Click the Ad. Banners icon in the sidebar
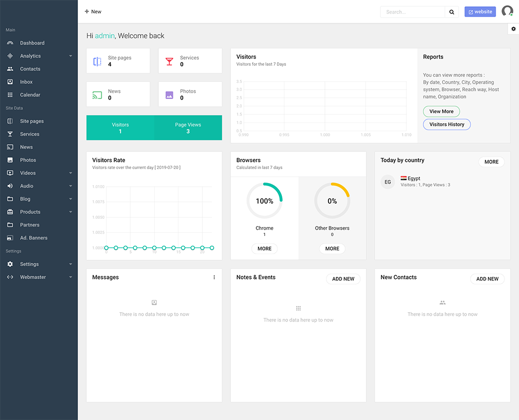Image resolution: width=519 pixels, height=420 pixels. [11, 237]
